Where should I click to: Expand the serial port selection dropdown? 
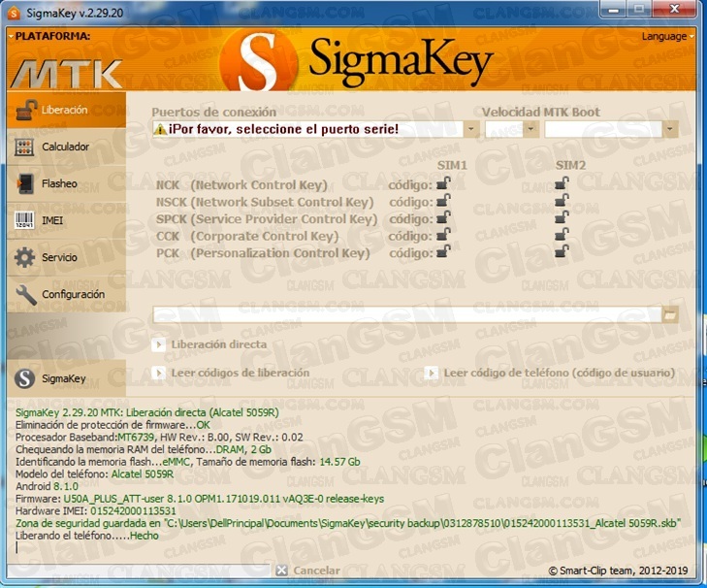[x=470, y=129]
